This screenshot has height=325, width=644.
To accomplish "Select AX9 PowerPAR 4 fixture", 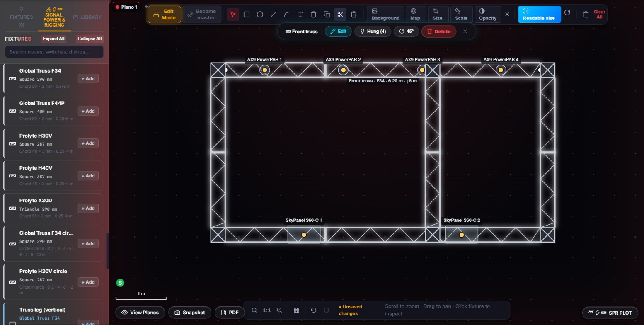I will pos(501,70).
